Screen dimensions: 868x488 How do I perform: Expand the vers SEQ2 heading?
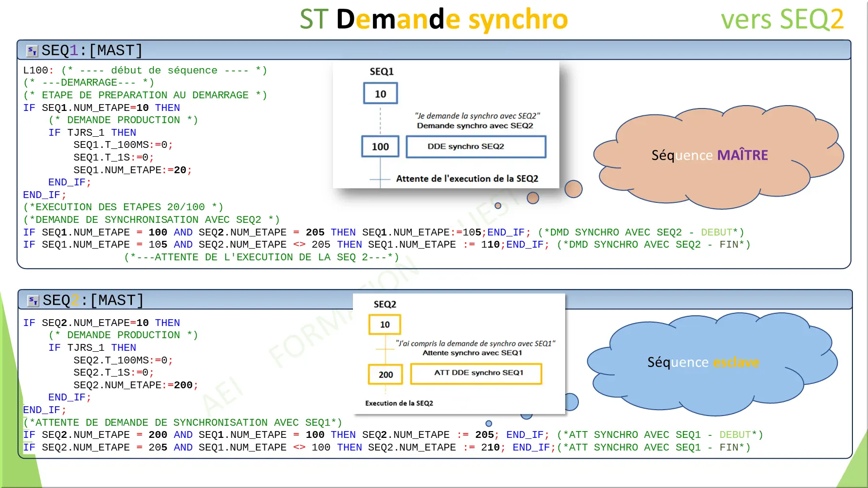[x=781, y=19]
